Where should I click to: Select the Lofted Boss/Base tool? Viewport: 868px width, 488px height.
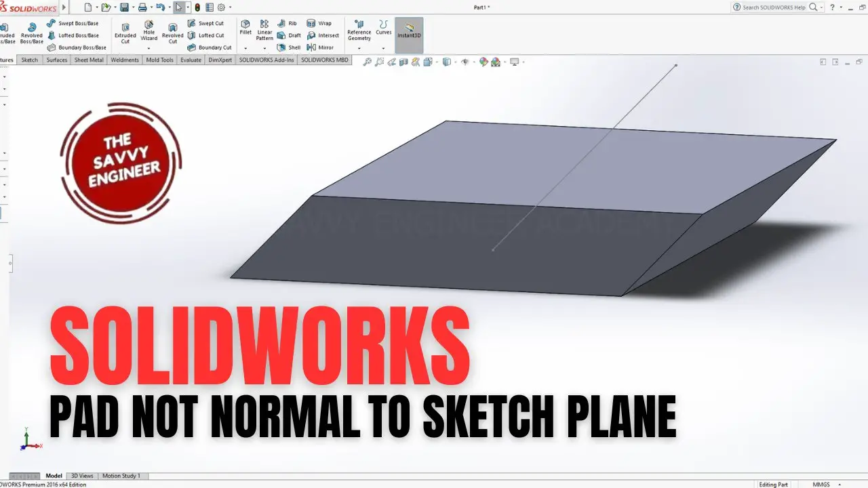click(x=73, y=35)
